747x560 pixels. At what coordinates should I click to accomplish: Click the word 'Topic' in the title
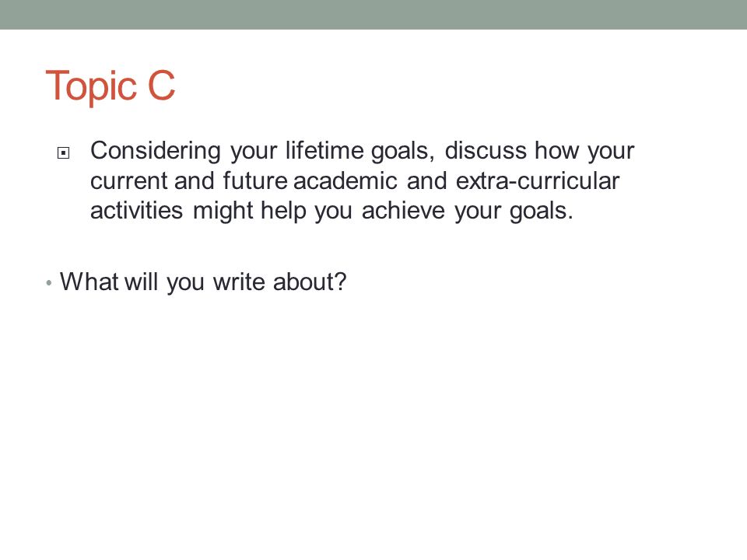[92, 87]
